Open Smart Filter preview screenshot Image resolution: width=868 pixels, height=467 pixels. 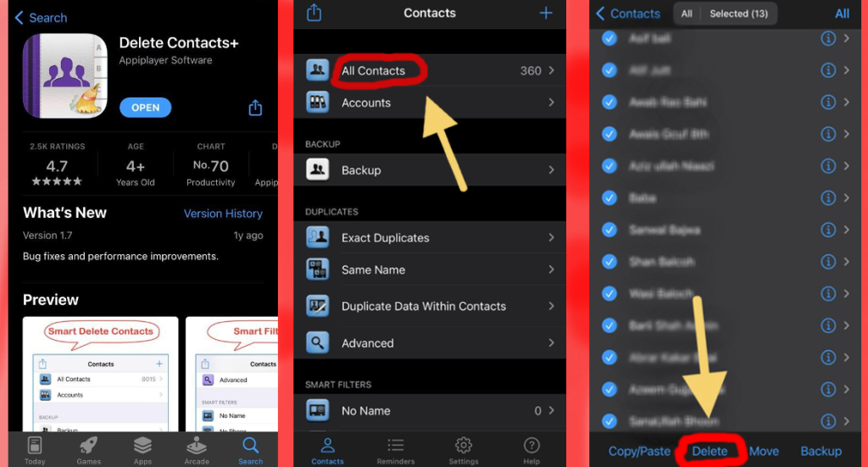point(232,374)
